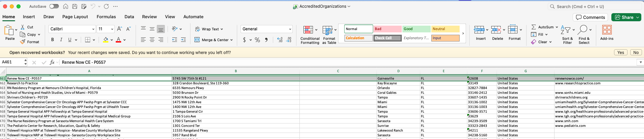The image size is (644, 139).
Task: Click the Comments button
Action: [x=591, y=17]
